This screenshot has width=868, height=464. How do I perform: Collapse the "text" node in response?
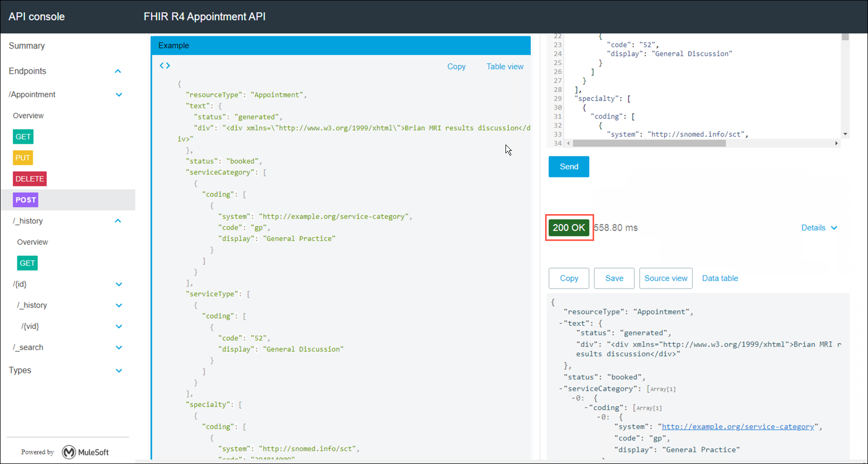(561, 323)
